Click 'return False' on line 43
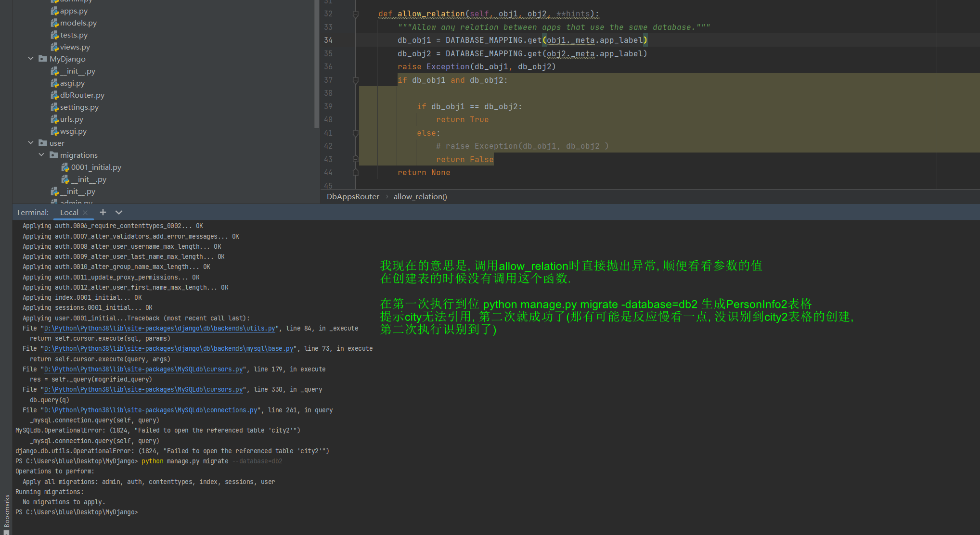This screenshot has width=980, height=535. (465, 160)
